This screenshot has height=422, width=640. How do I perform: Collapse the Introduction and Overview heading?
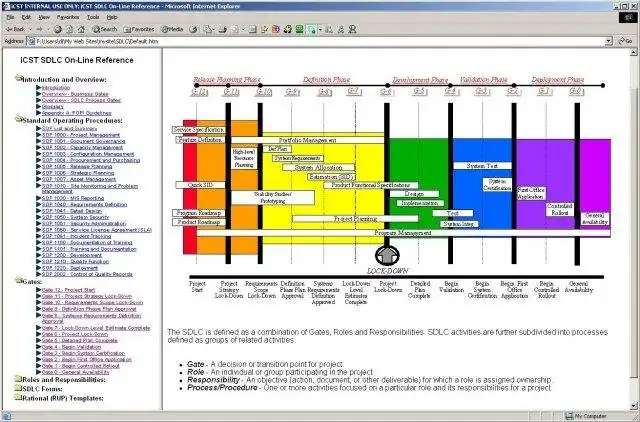tap(64, 80)
